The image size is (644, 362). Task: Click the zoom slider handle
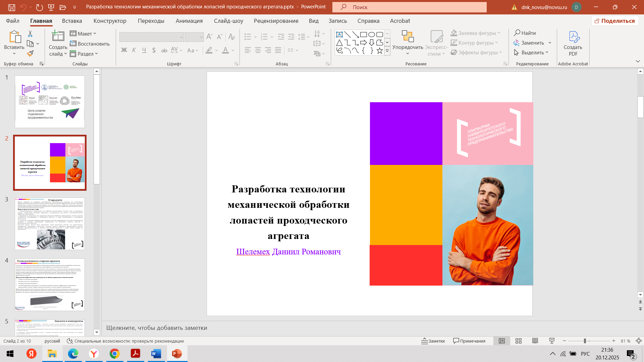pos(585,341)
